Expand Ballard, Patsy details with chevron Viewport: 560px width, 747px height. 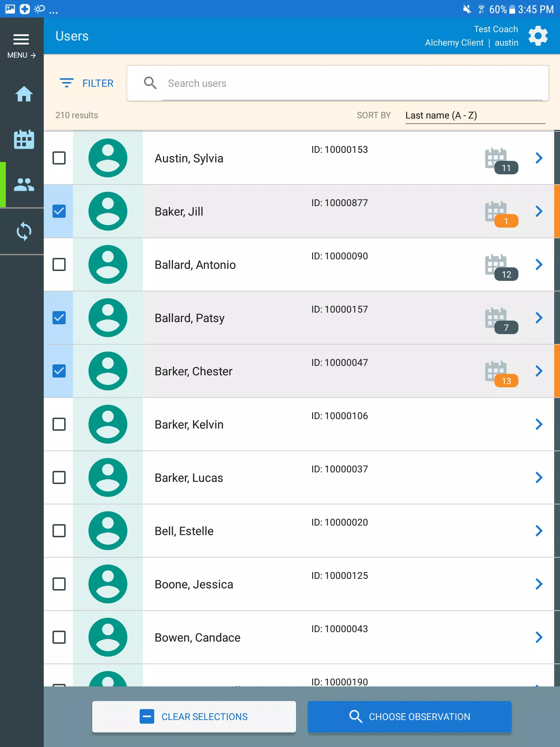pos(539,318)
